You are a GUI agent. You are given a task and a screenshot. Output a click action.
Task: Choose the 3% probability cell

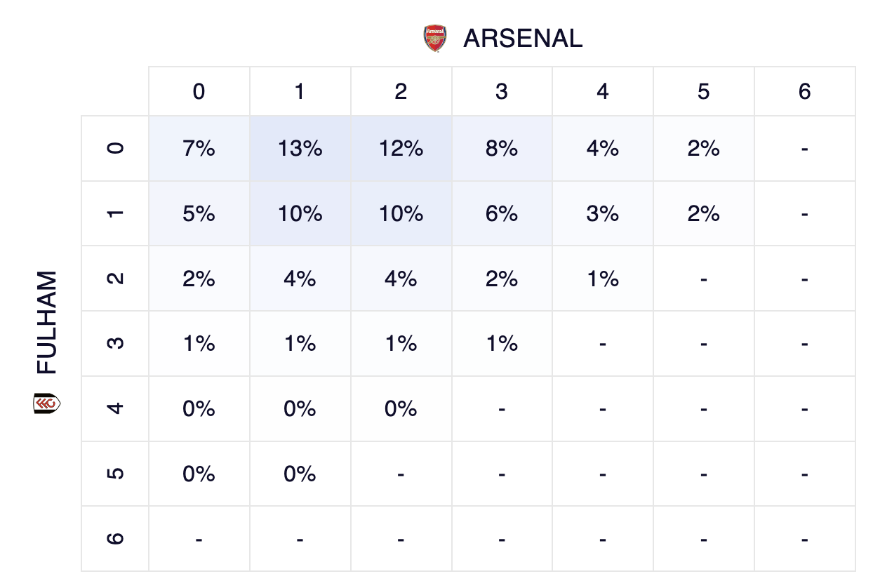click(603, 213)
